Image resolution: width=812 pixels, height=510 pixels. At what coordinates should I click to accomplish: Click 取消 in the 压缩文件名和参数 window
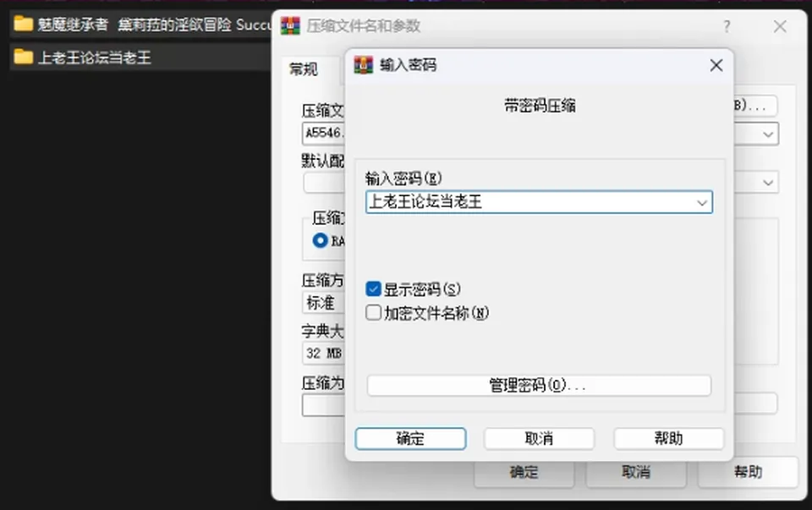pos(636,472)
